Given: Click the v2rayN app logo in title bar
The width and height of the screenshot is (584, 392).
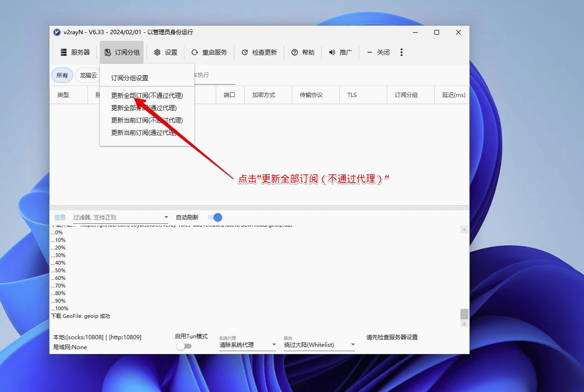Looking at the screenshot, I should point(57,32).
